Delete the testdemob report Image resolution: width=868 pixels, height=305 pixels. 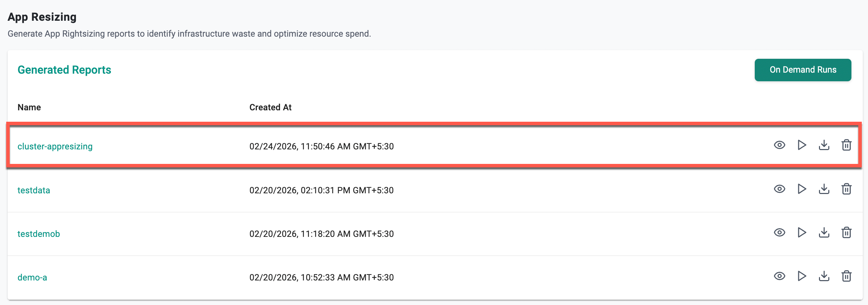(846, 233)
